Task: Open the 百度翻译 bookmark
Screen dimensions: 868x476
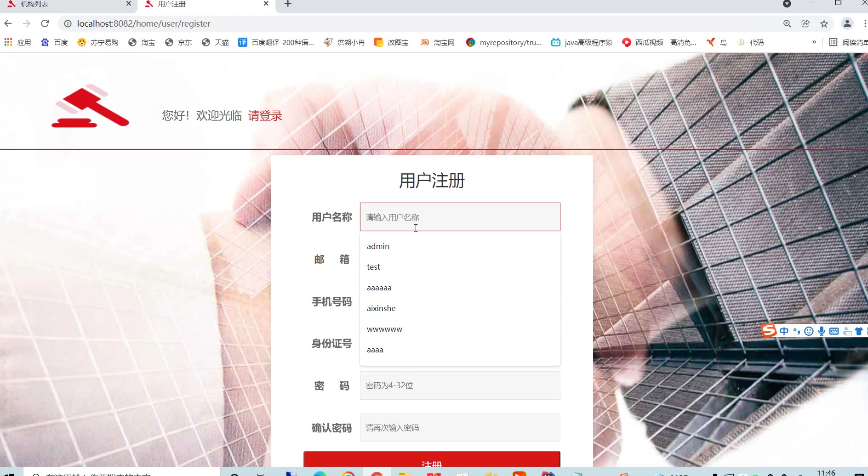Action: pyautogui.click(x=276, y=42)
